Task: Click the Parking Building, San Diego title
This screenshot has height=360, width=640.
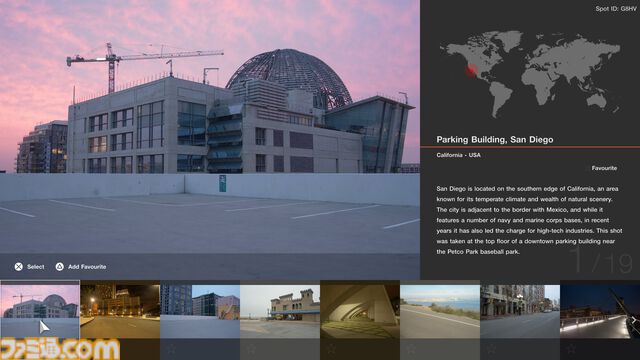Action: [x=495, y=140]
